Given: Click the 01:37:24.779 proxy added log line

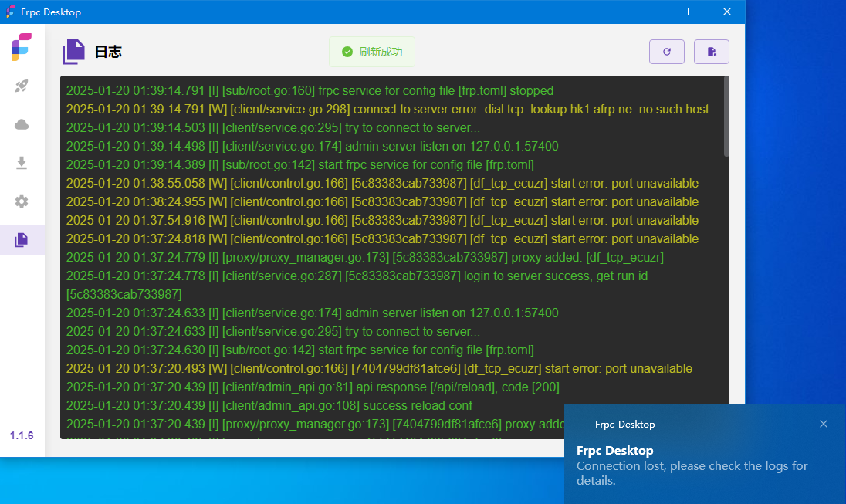Looking at the screenshot, I should pyautogui.click(x=365, y=257).
